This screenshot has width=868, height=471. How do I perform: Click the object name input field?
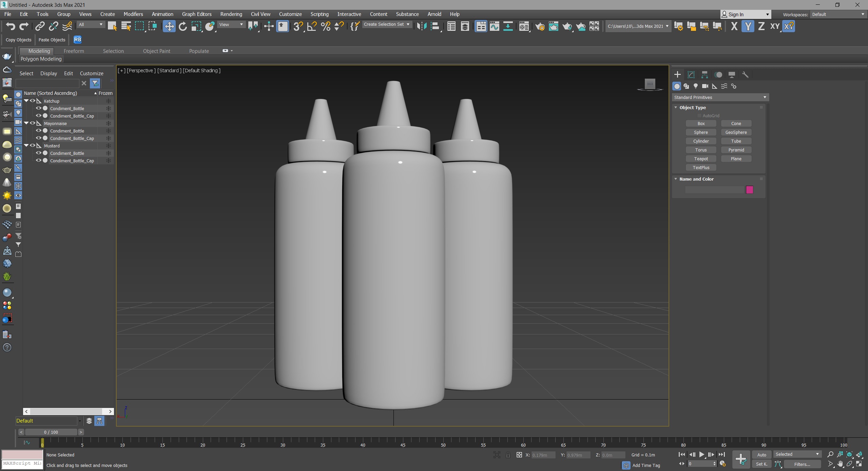714,190
